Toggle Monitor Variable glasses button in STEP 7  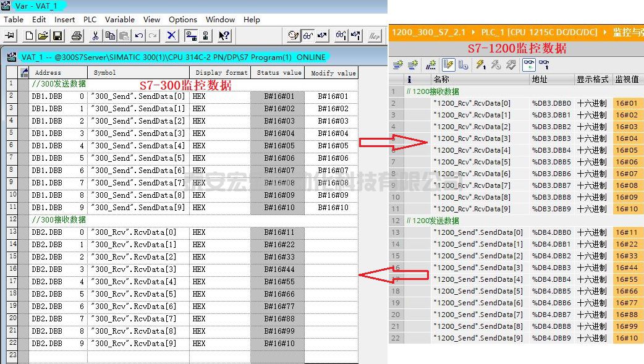(308, 36)
